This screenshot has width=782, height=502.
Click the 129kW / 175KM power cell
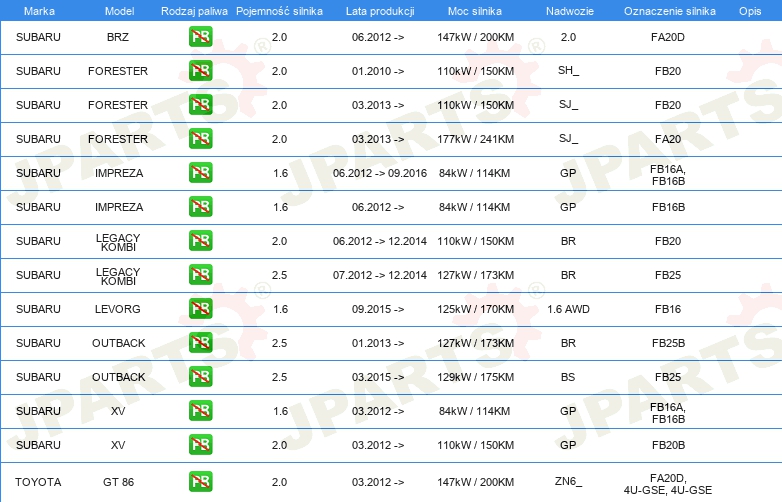(x=475, y=377)
